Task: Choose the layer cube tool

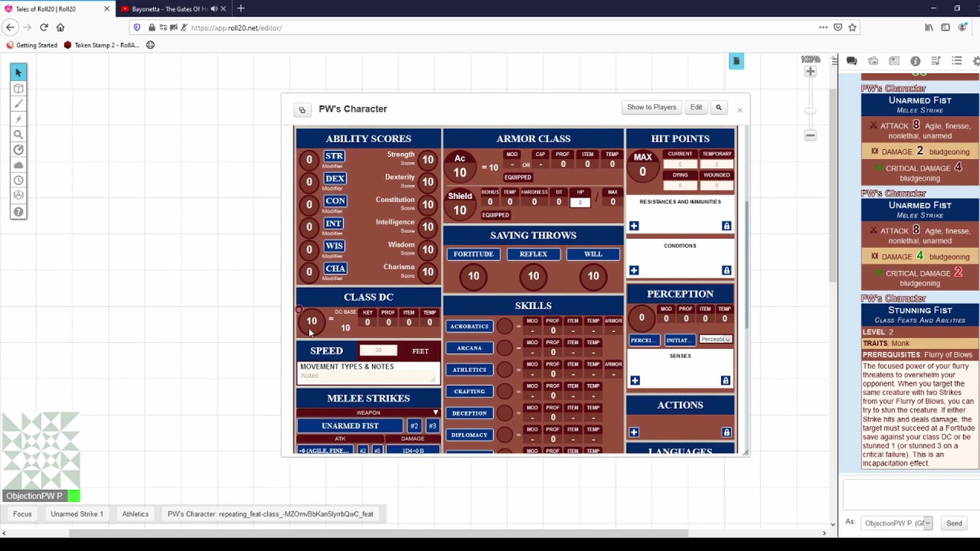Action: (x=18, y=88)
